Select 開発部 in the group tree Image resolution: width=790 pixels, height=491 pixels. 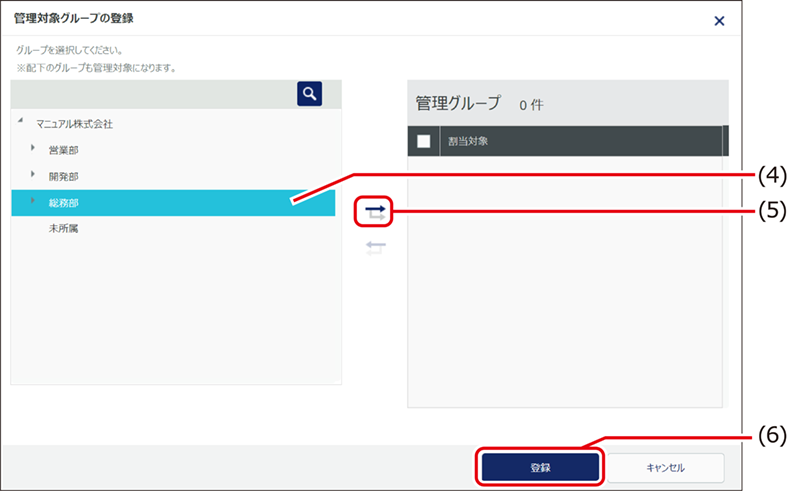(x=63, y=177)
